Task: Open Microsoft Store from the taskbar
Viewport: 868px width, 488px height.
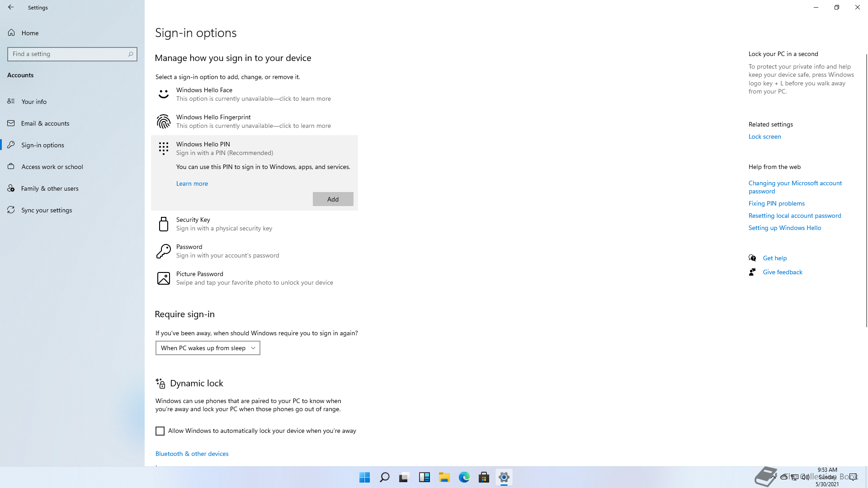Action: point(484,477)
